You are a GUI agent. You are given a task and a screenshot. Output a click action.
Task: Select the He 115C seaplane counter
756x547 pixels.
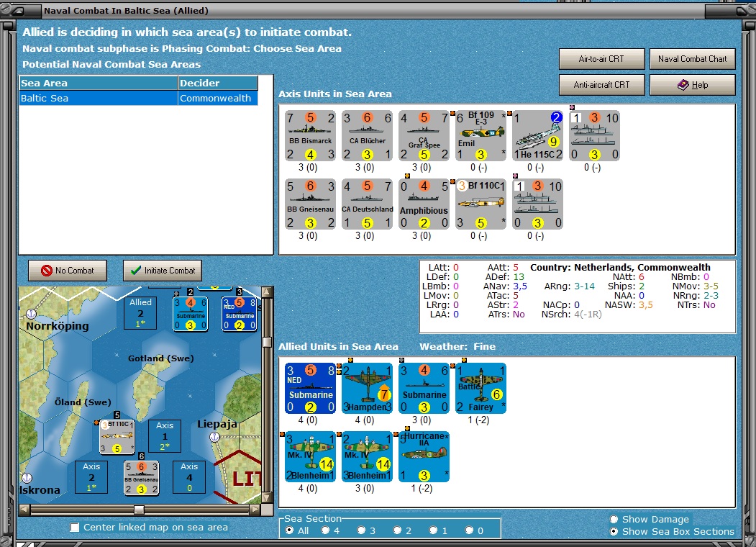coord(537,135)
